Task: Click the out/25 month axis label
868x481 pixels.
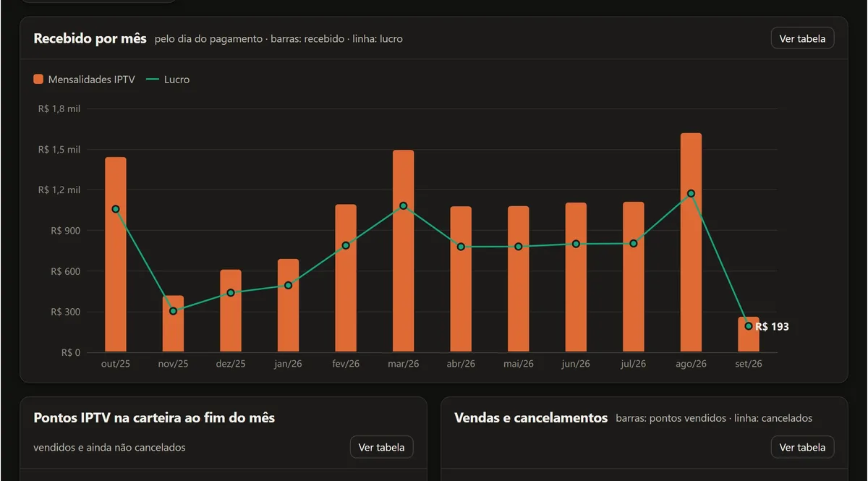Action: coord(116,364)
